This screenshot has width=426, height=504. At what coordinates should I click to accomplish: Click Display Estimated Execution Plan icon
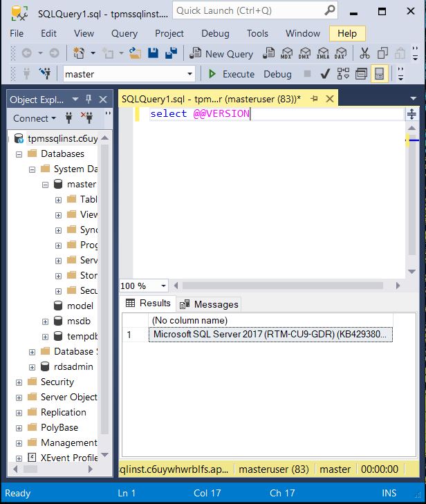pyautogui.click(x=343, y=74)
